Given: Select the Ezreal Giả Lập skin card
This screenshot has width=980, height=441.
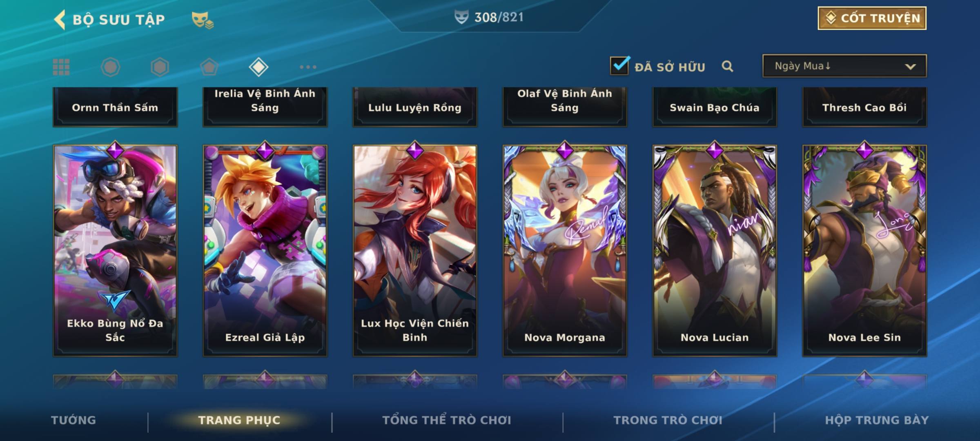Looking at the screenshot, I should pyautogui.click(x=265, y=250).
